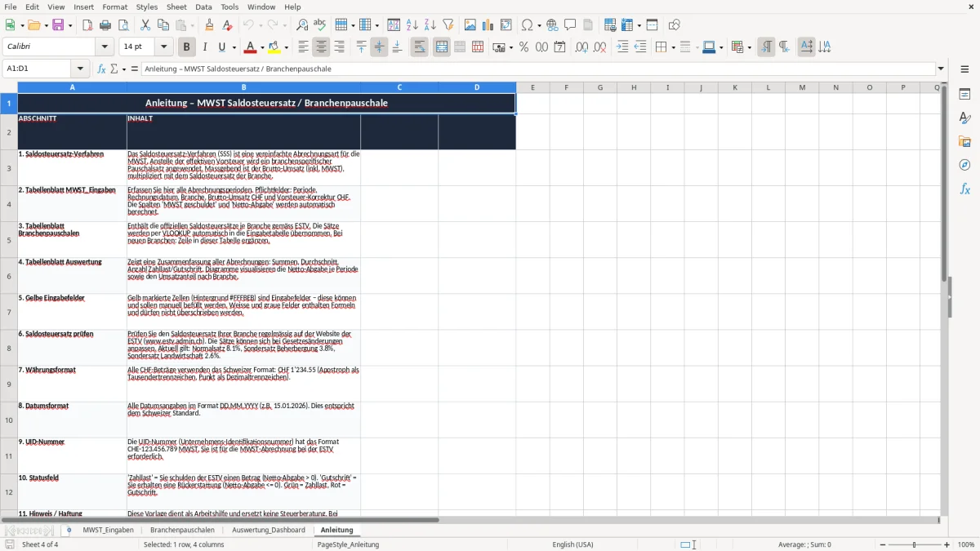
Task: Click English (USA) language in status bar
Action: click(x=572, y=544)
